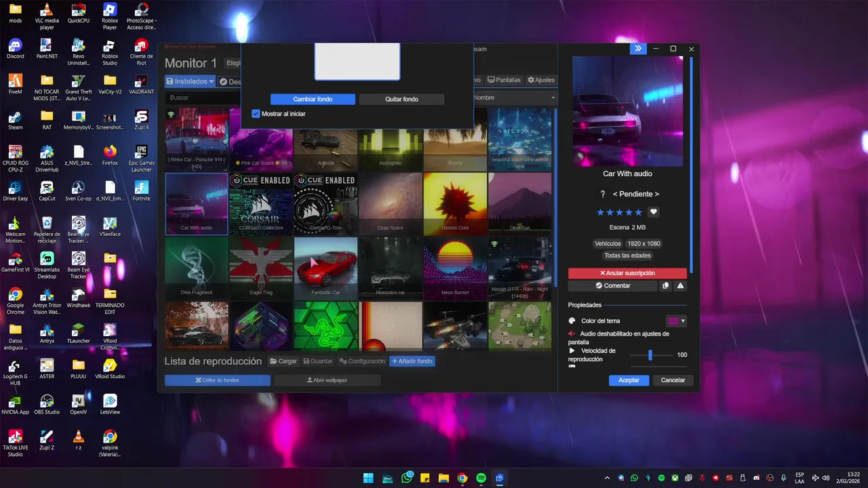
Task: Select the Eagle Flag wallpaper thumbnail
Action: coord(261,268)
